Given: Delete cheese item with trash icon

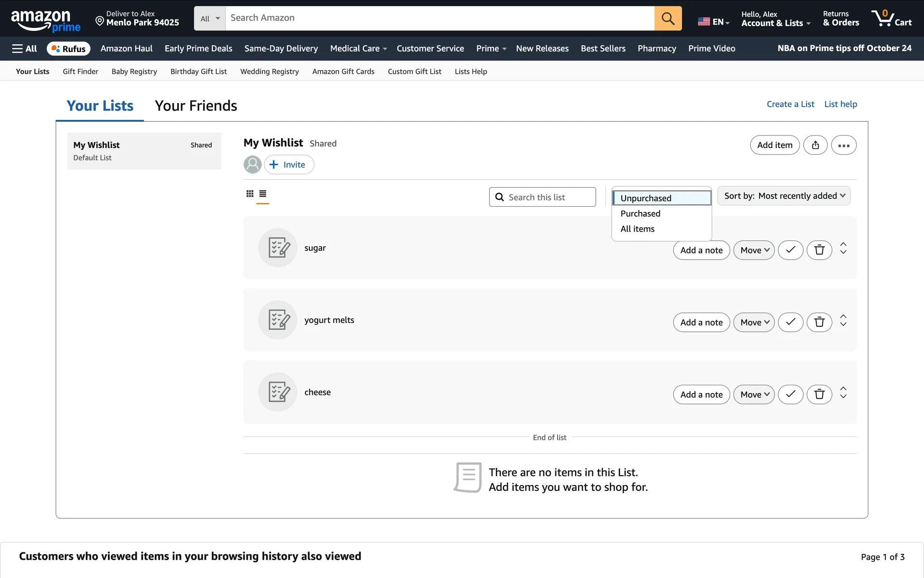Looking at the screenshot, I should [x=819, y=394].
